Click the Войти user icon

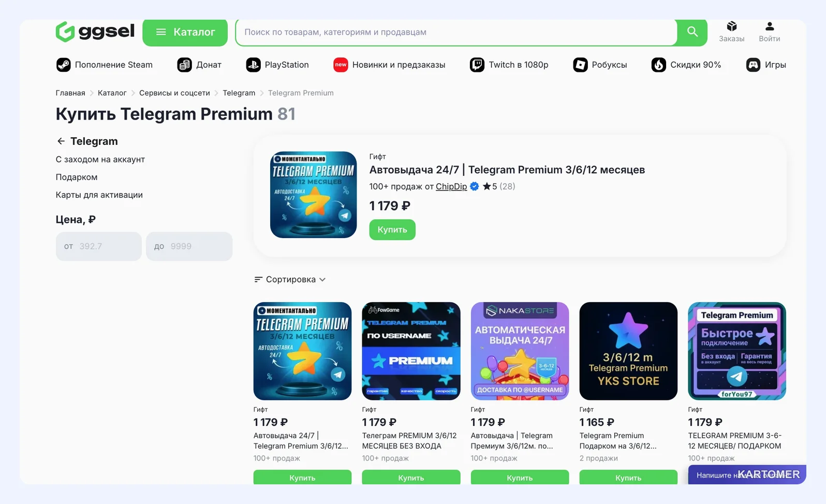(770, 26)
